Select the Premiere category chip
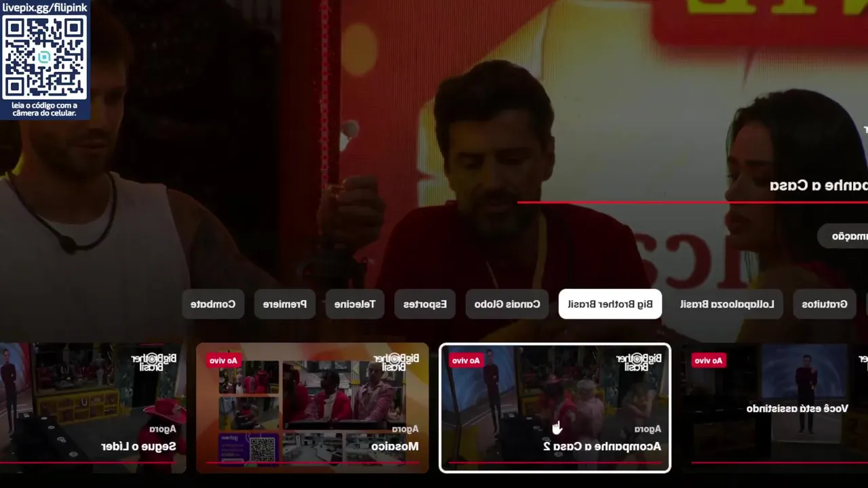Viewport: 868px width, 488px height. point(285,304)
